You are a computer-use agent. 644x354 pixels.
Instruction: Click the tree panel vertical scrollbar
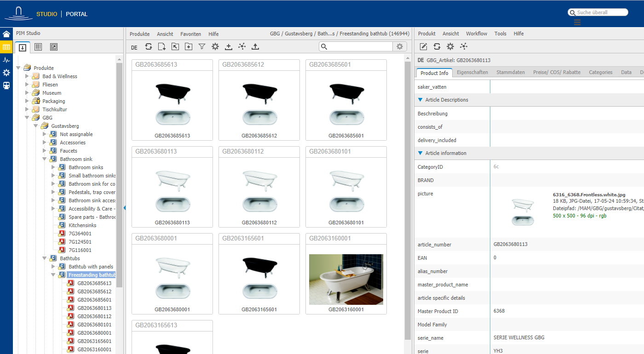(120, 175)
